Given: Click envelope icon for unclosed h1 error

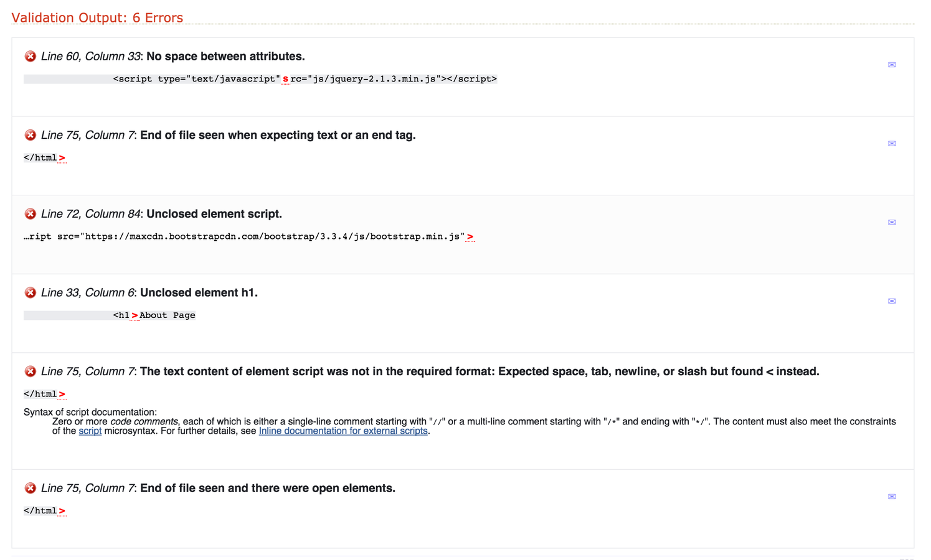Looking at the screenshot, I should tap(892, 301).
